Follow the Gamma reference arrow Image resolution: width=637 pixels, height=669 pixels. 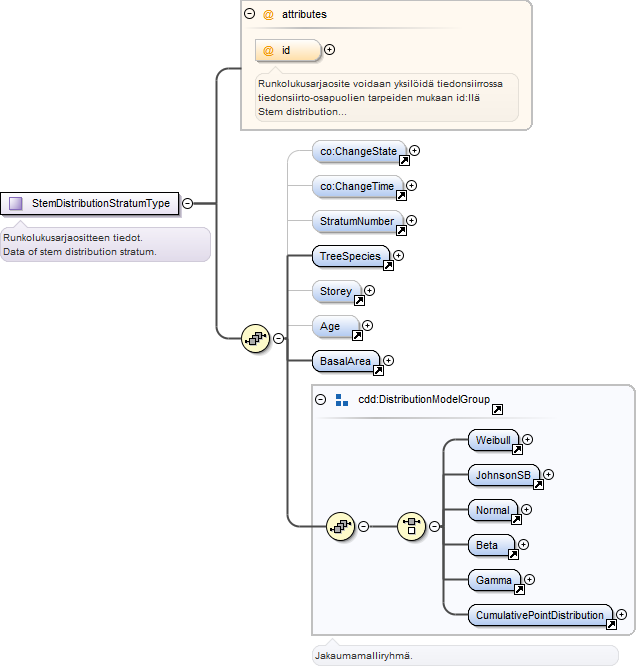pyautogui.click(x=519, y=589)
